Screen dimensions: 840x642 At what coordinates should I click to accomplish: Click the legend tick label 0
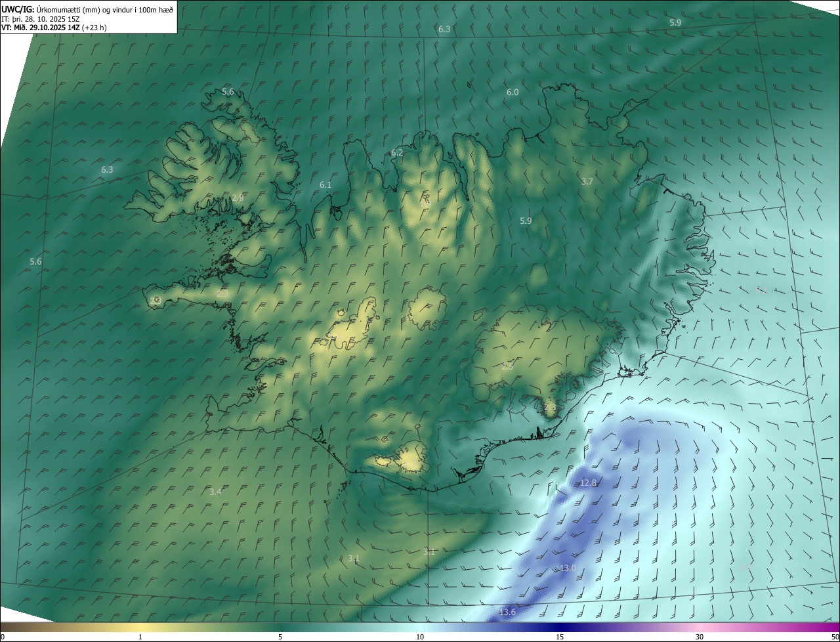point(3,637)
